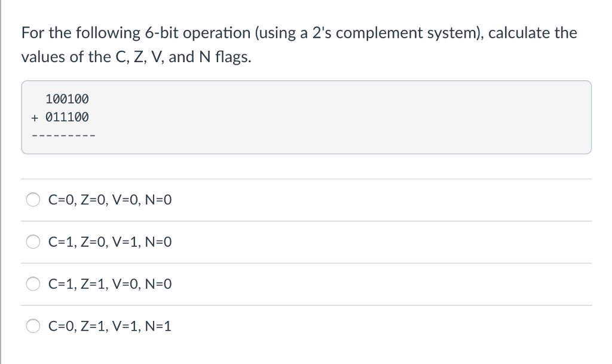Click the answer label text 'C=0, Z=1, V=1, N=1'
The width and height of the screenshot is (612, 364).
coord(110,326)
